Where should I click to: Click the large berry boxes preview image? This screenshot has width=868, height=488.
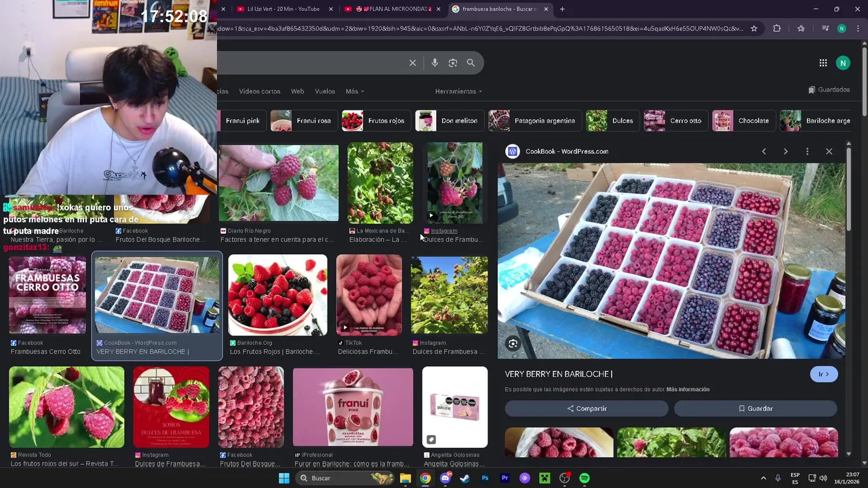click(x=671, y=261)
